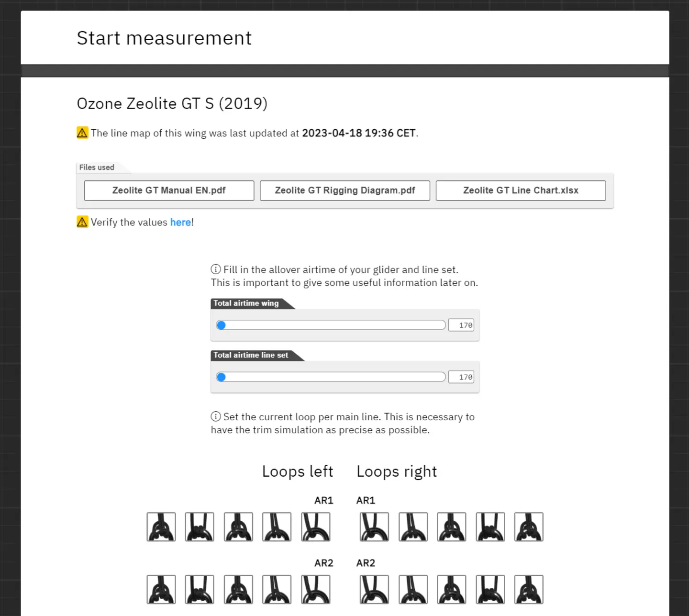Select the first loop option for right AR2
Screen dimensions: 689x616
pos(374,589)
